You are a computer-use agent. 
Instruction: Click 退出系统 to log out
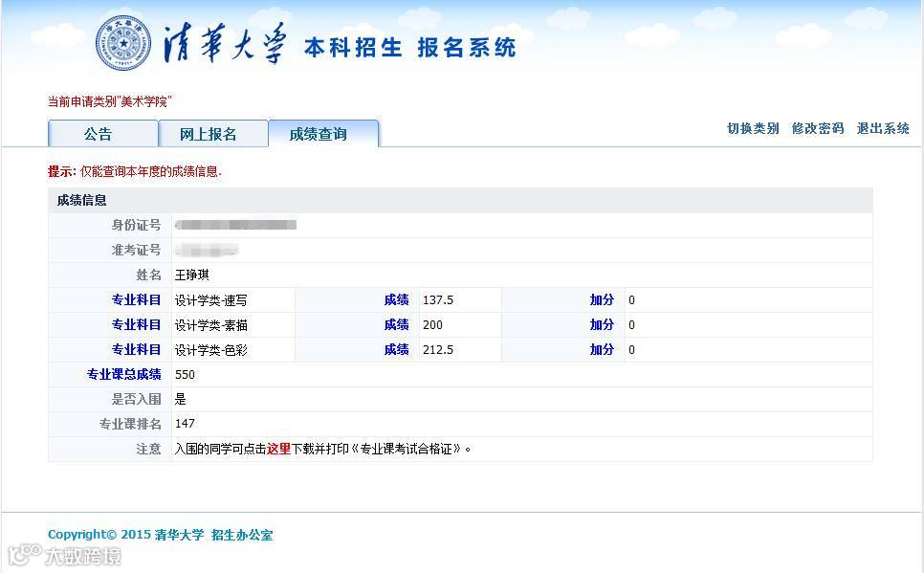tap(883, 128)
